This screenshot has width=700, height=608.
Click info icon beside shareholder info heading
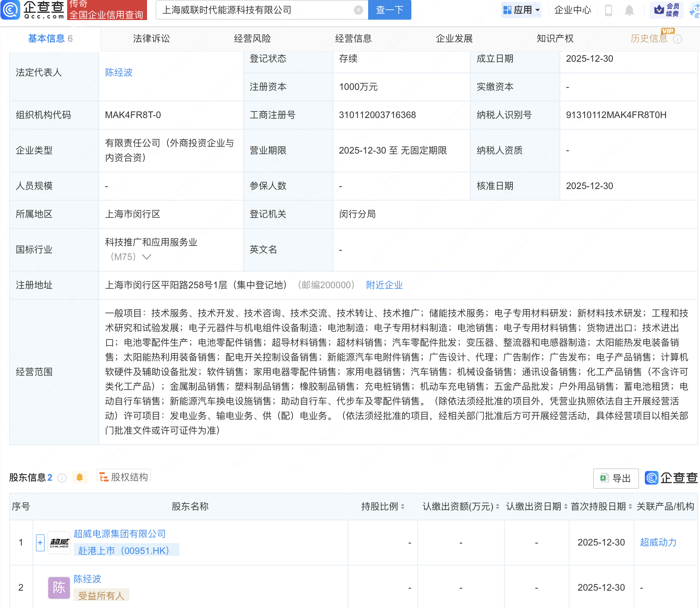click(62, 478)
